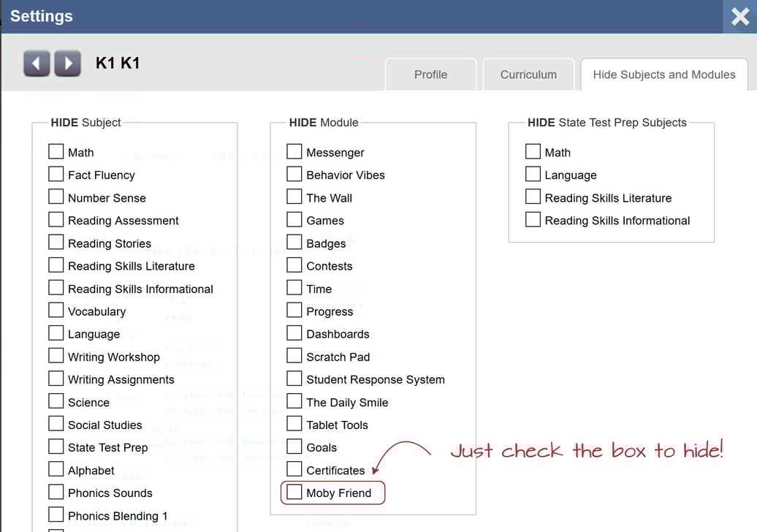The image size is (757, 532).
Task: Select Hide Subjects and Modules tab
Action: coord(663,75)
